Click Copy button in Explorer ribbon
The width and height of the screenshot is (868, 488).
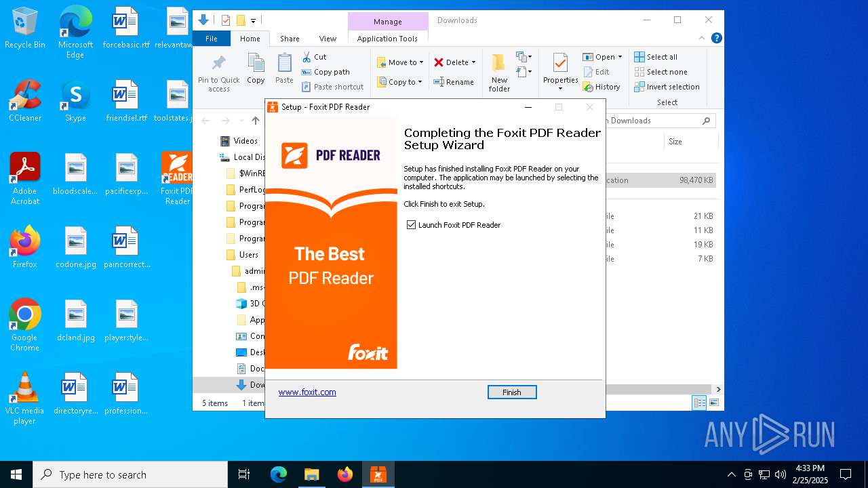[x=256, y=69]
